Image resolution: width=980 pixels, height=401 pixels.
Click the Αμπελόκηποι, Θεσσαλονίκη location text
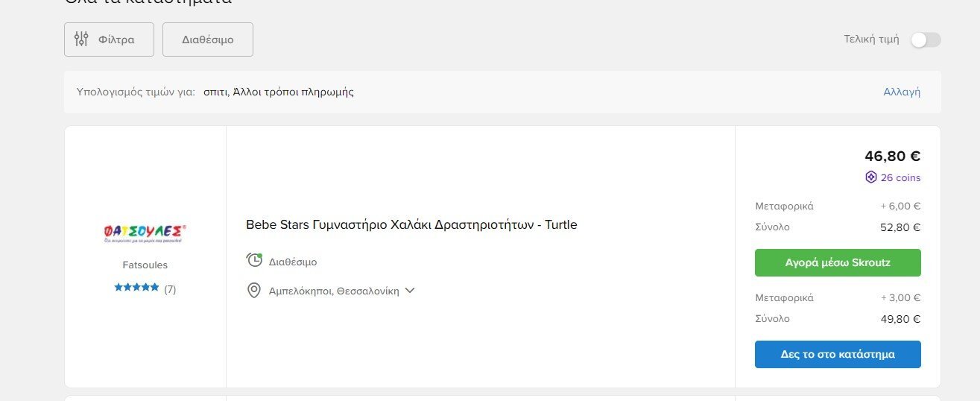point(334,291)
